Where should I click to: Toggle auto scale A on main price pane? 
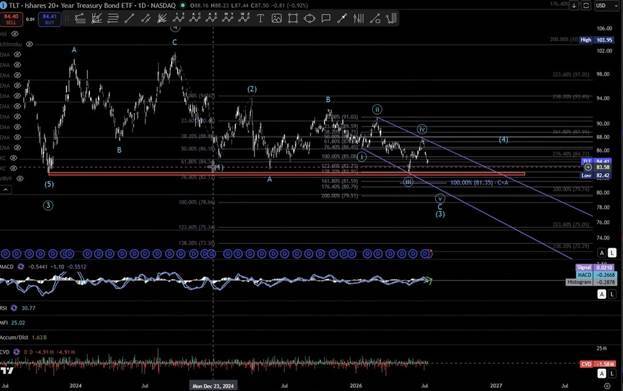(602, 253)
